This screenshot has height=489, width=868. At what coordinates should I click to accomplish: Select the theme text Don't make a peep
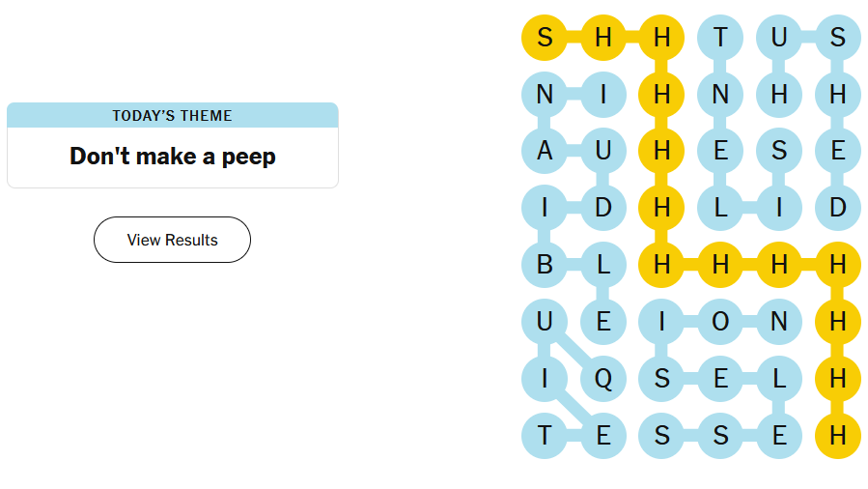click(172, 157)
